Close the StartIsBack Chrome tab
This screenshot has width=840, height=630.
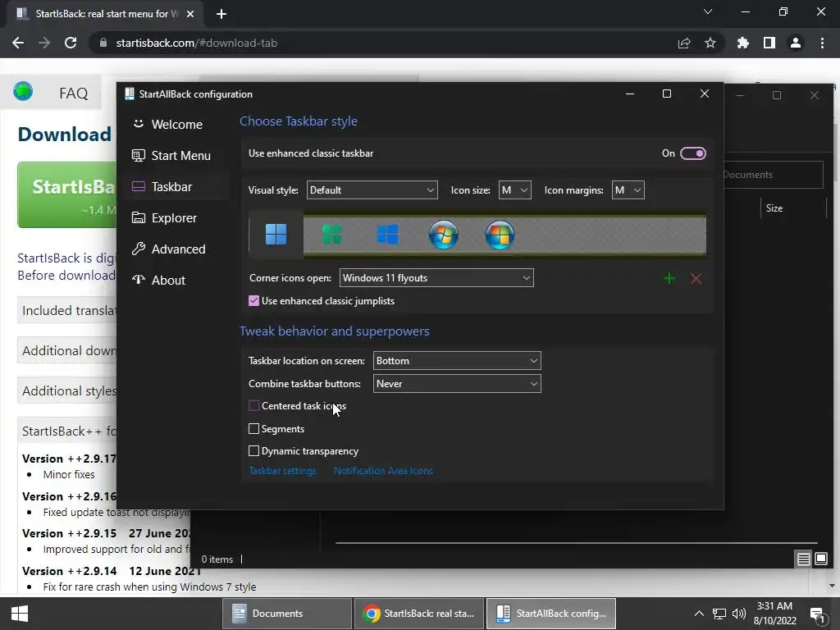click(190, 14)
